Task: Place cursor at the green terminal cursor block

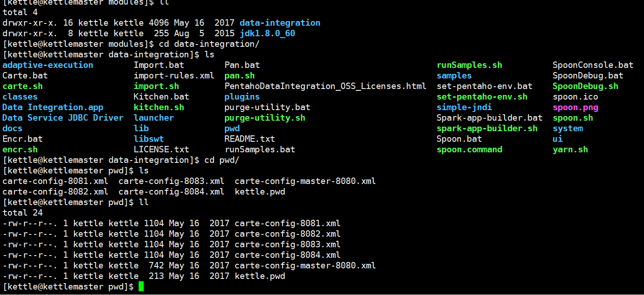Action: click(141, 287)
